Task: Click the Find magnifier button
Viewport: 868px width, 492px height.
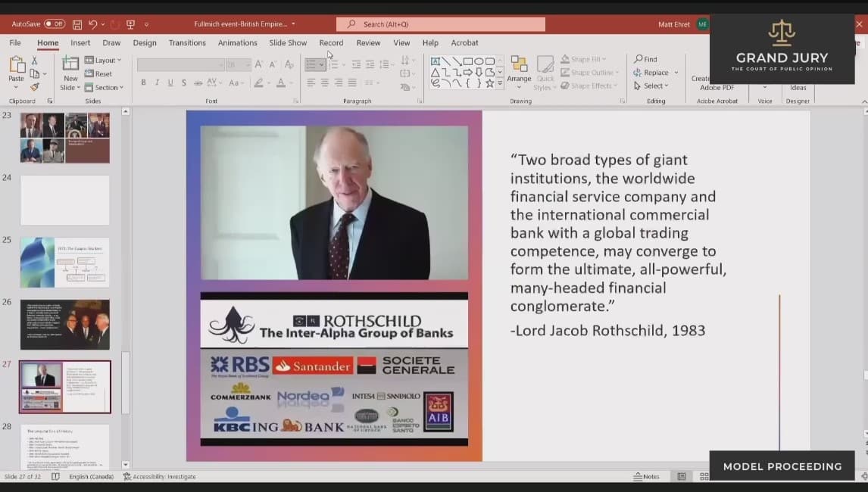Action: coord(645,59)
